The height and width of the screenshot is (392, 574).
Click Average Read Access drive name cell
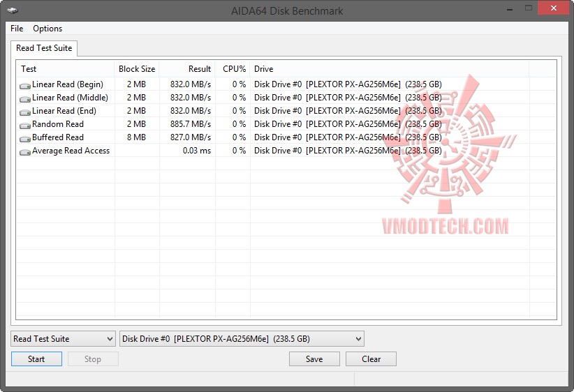[348, 151]
